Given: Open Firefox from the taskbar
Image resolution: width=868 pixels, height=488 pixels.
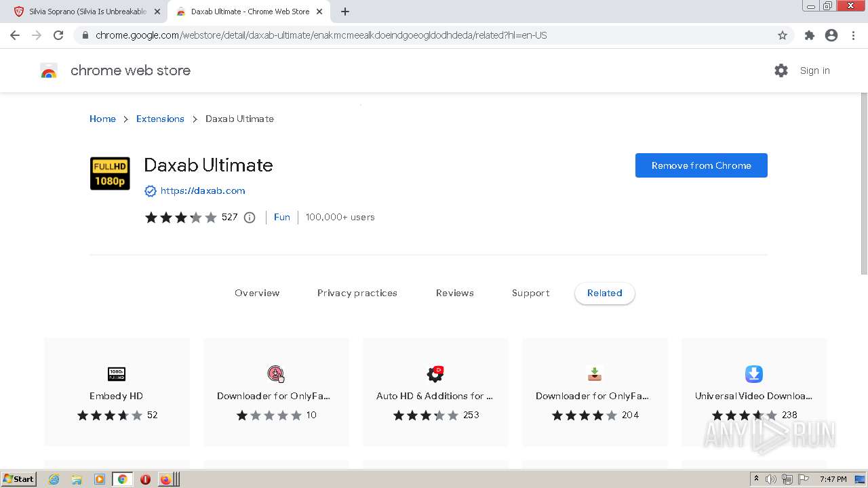Looking at the screenshot, I should tap(165, 479).
